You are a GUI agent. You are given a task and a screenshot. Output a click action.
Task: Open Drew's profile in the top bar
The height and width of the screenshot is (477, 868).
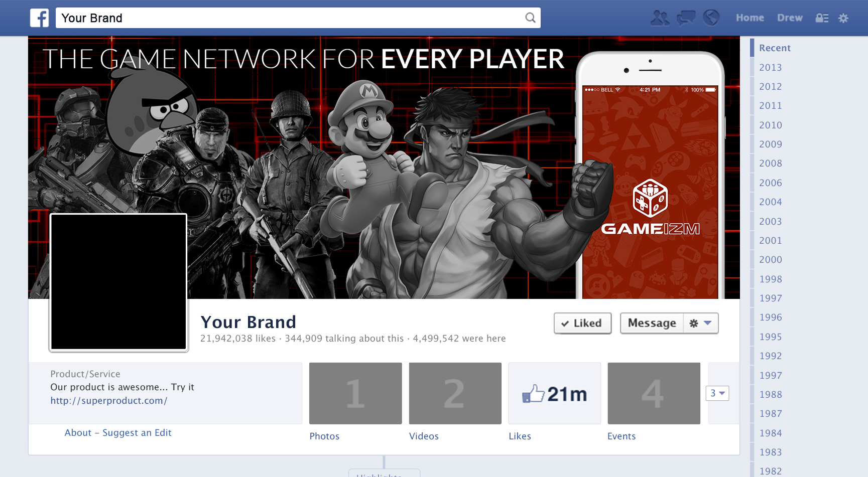click(790, 18)
